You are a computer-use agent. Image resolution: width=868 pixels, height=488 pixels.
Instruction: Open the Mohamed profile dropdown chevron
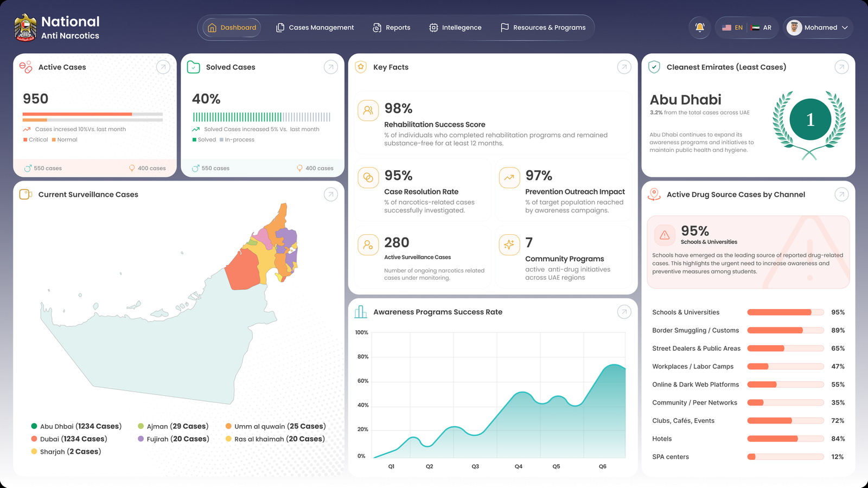click(x=845, y=28)
